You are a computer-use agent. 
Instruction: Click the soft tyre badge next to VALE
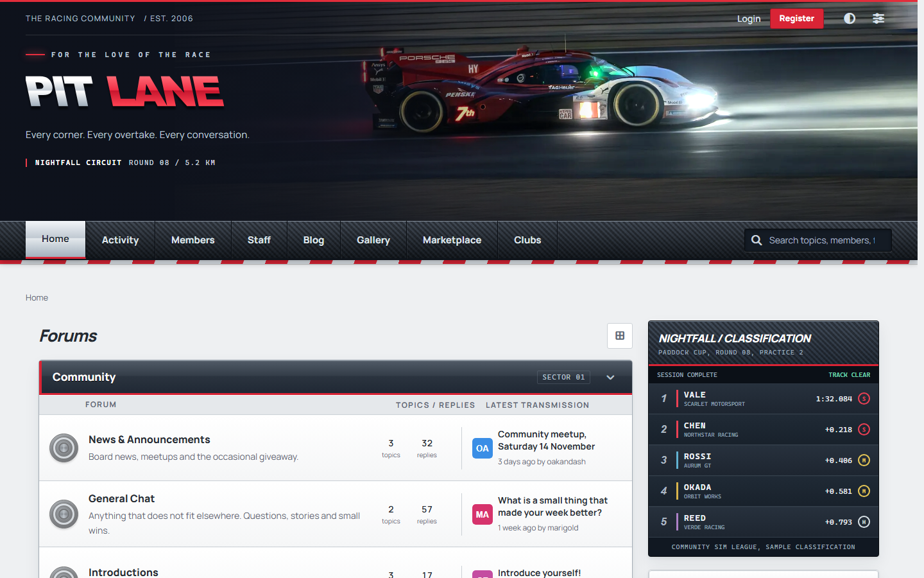click(x=864, y=399)
